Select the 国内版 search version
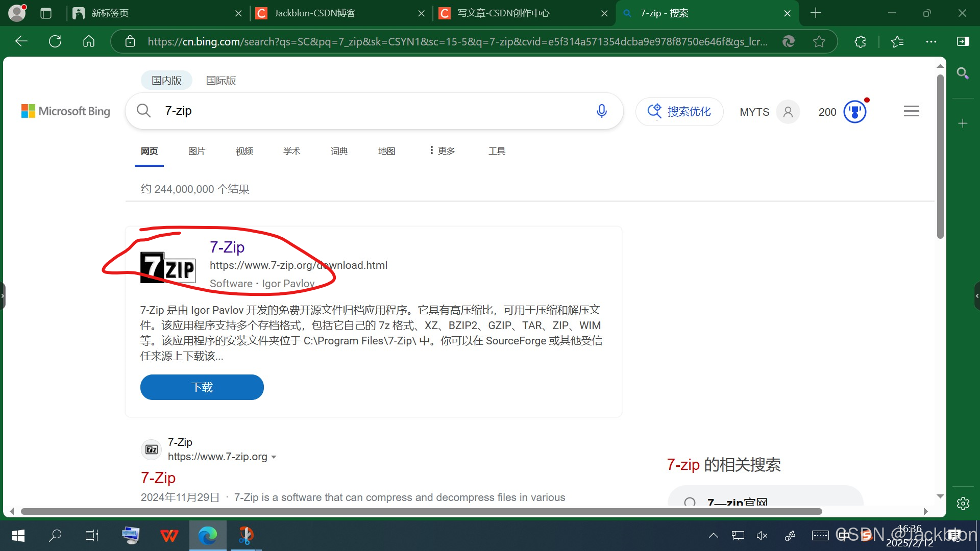The width and height of the screenshot is (980, 551). point(166,81)
